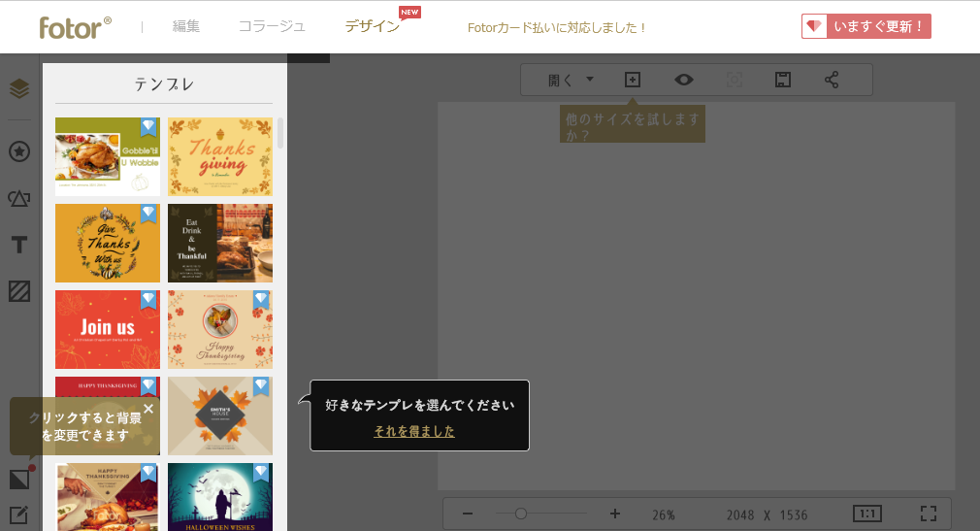Image resolution: width=980 pixels, height=531 pixels.
Task: Click the template panel scrollbar
Action: pyautogui.click(x=280, y=133)
